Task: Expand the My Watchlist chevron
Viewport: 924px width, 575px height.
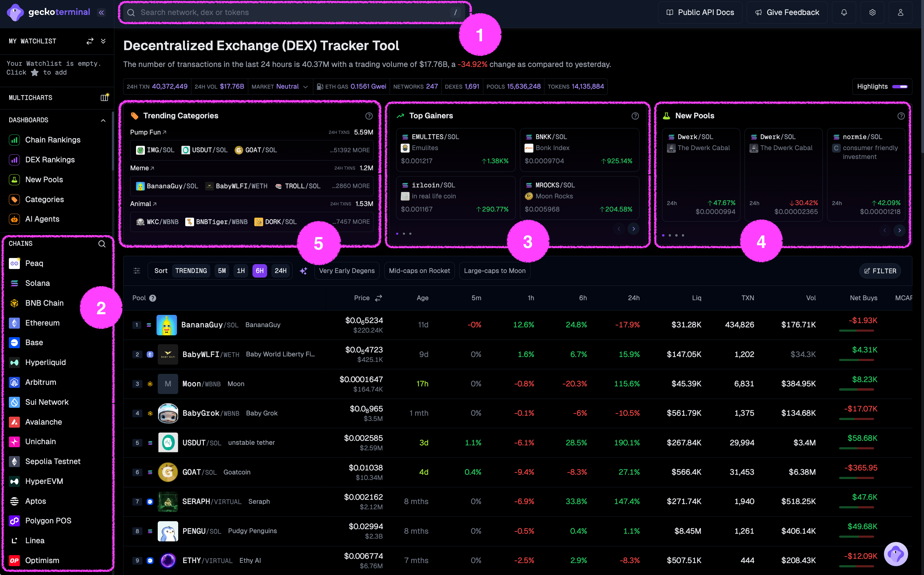Action: coord(103,41)
